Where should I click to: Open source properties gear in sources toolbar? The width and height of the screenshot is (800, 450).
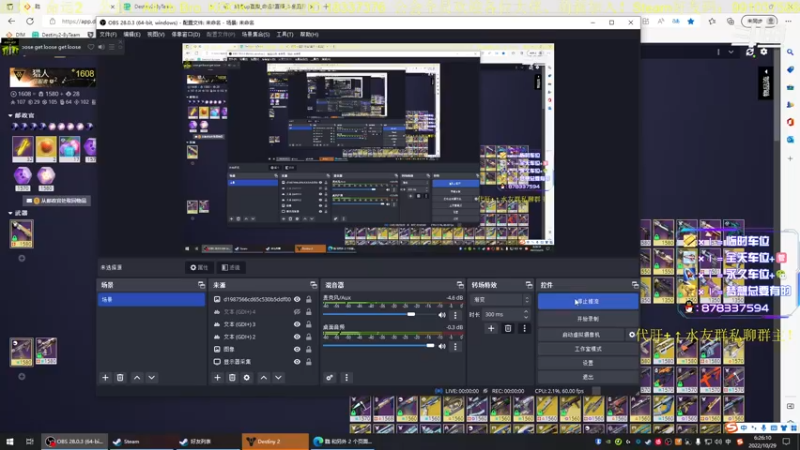coord(247,378)
